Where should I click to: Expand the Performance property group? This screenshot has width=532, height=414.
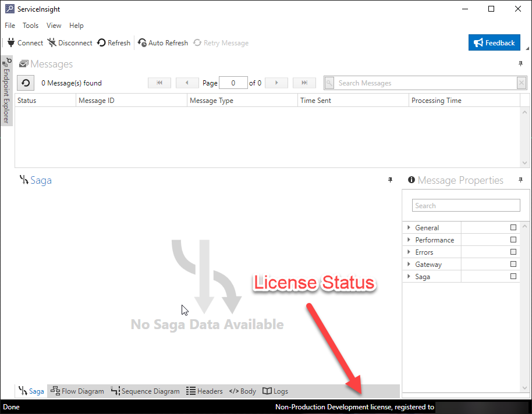pyautogui.click(x=409, y=240)
